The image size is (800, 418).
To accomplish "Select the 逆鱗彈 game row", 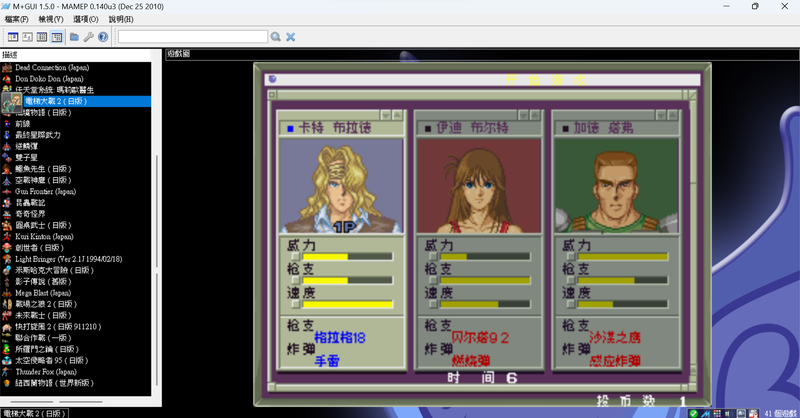I will (76, 146).
